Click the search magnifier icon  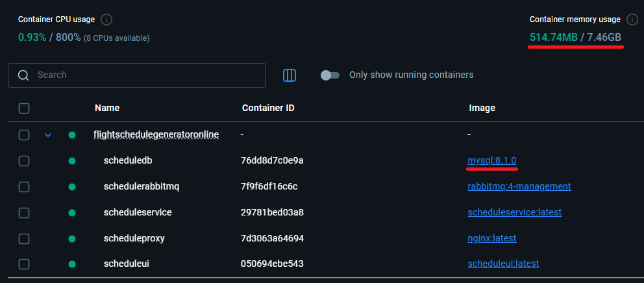[23, 75]
